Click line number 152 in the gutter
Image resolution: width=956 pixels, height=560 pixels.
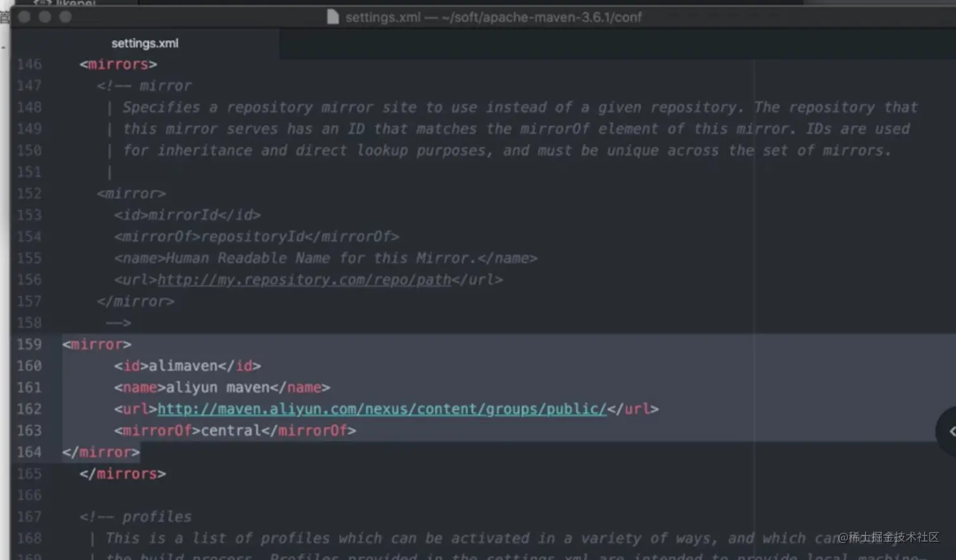(29, 193)
